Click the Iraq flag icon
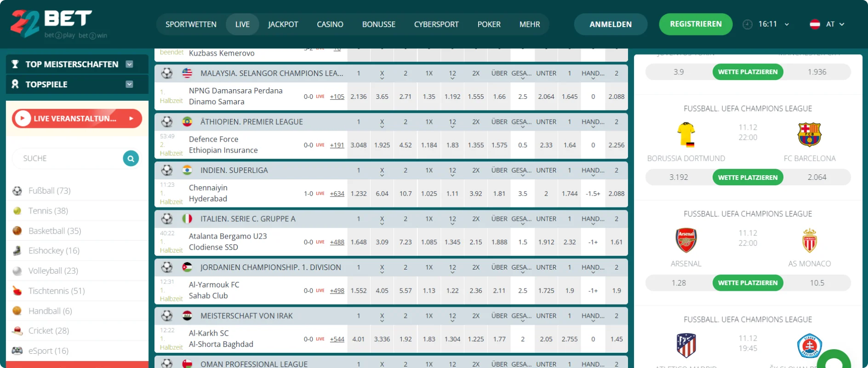The height and width of the screenshot is (368, 868). point(187,316)
